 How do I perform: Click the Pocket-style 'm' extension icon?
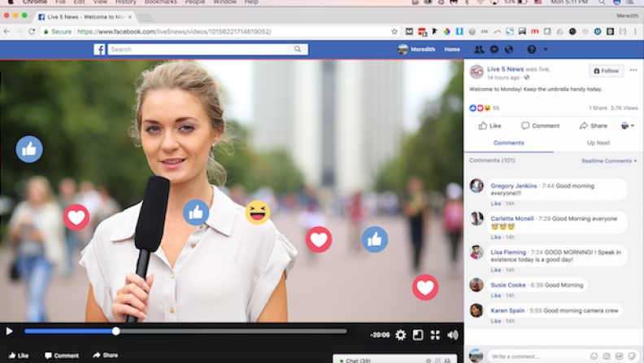(x=534, y=32)
